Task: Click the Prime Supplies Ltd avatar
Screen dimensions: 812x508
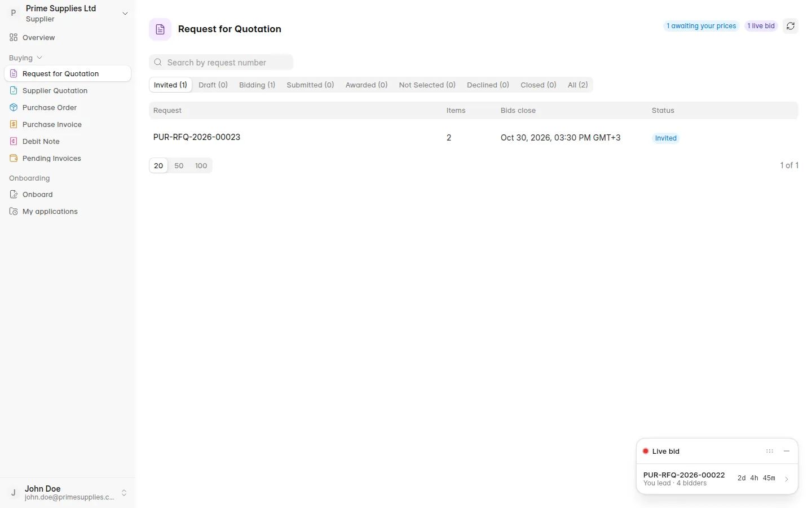Action: (14, 13)
